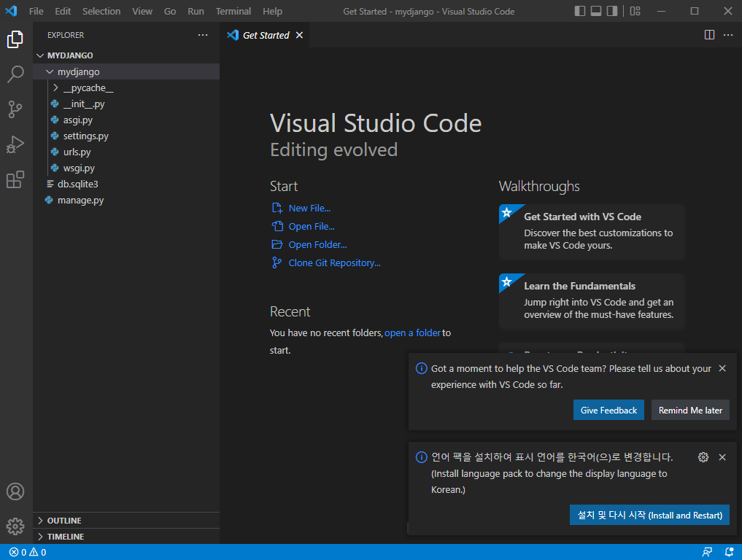Click the Remind Me later button
Screen dimensions: 742x560
tap(690, 410)
